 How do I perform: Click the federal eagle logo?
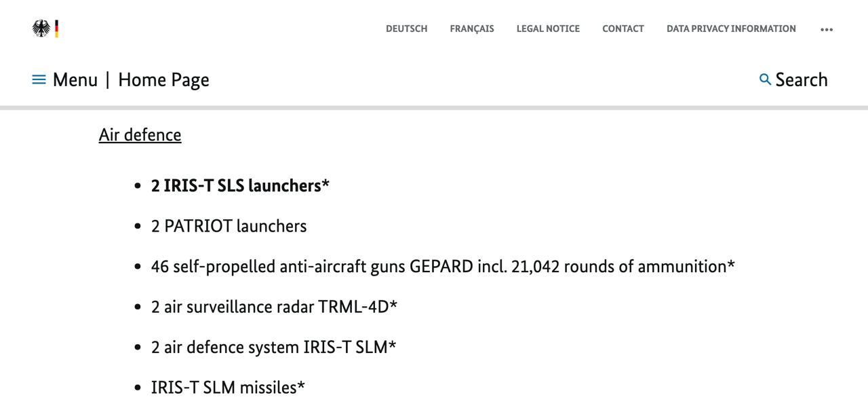click(x=41, y=29)
